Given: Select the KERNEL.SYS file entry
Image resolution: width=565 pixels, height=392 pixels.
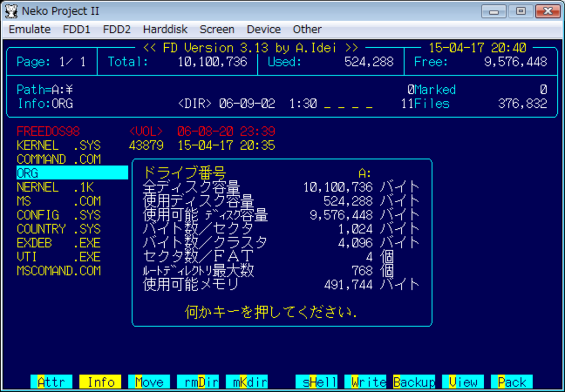Looking at the screenshot, I should tap(59, 145).
